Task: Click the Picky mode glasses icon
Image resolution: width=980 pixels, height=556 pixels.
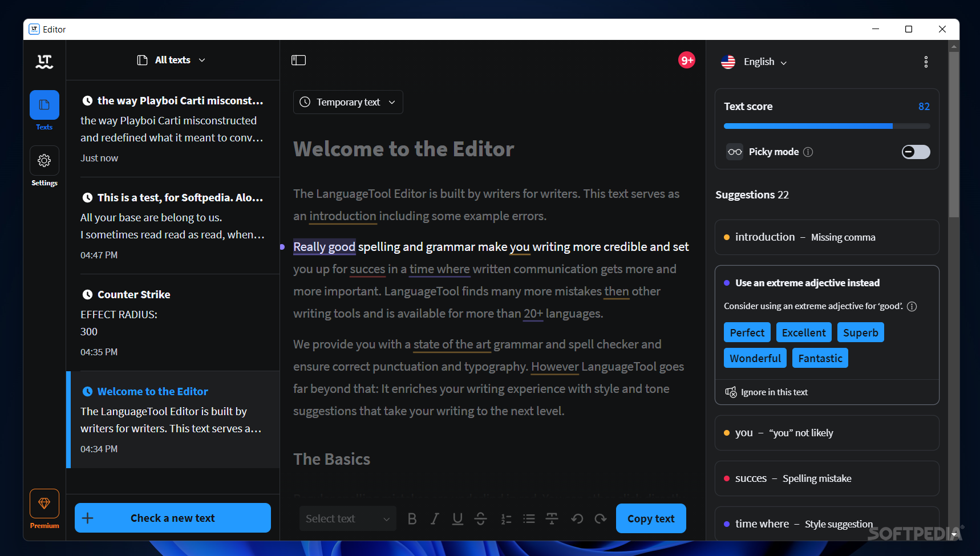Action: click(735, 152)
